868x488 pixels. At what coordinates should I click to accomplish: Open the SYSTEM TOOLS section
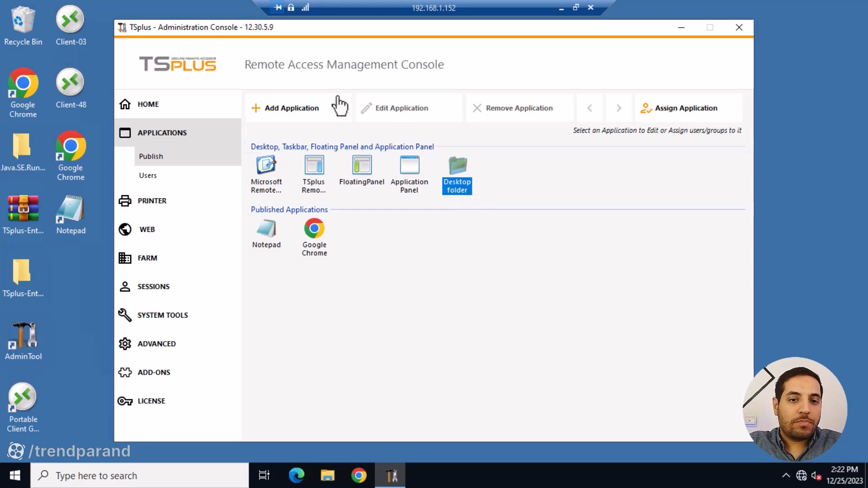178,315
